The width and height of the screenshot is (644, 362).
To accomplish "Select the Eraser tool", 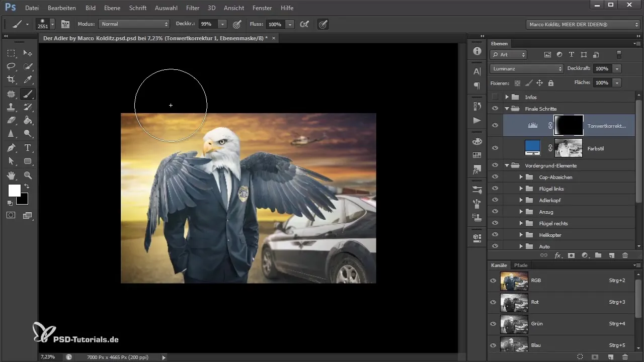I will tap(11, 120).
